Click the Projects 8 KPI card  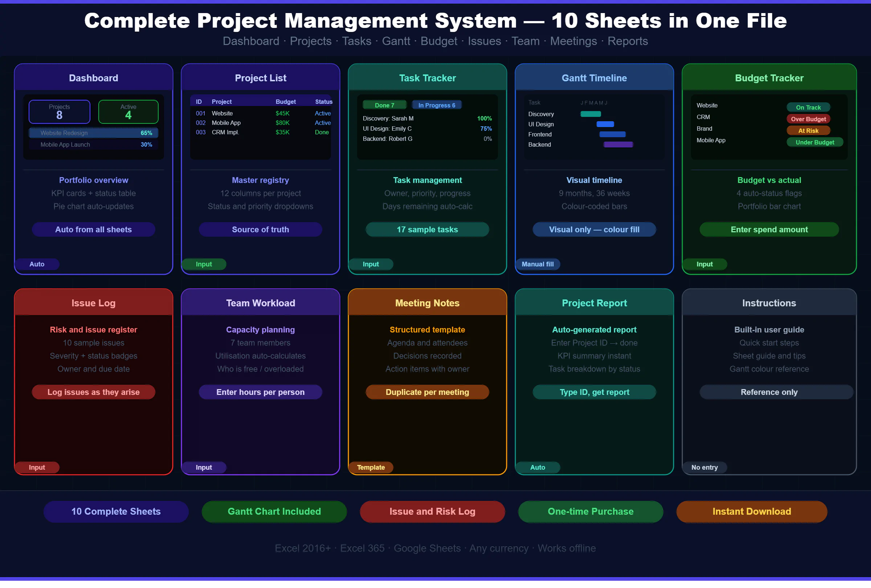click(59, 112)
